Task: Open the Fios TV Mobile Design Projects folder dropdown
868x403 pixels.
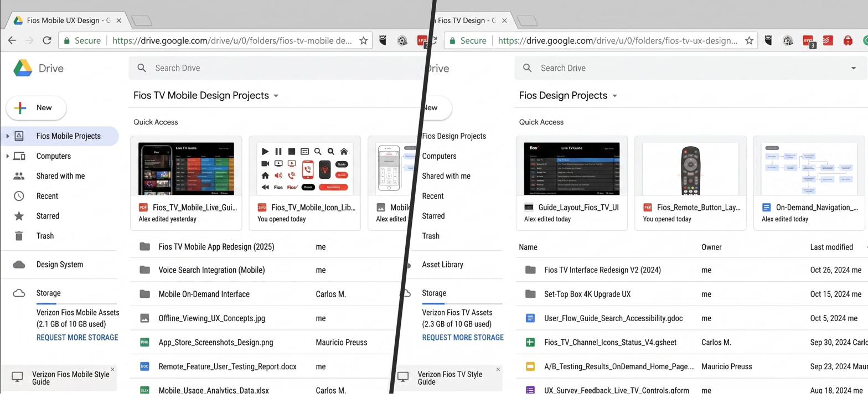Action: tap(276, 96)
